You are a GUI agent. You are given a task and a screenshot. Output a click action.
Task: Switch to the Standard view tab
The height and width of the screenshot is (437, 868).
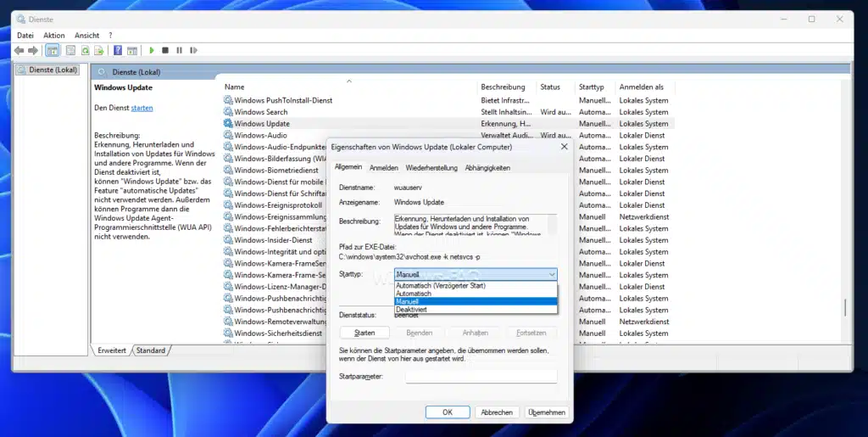[x=151, y=350]
